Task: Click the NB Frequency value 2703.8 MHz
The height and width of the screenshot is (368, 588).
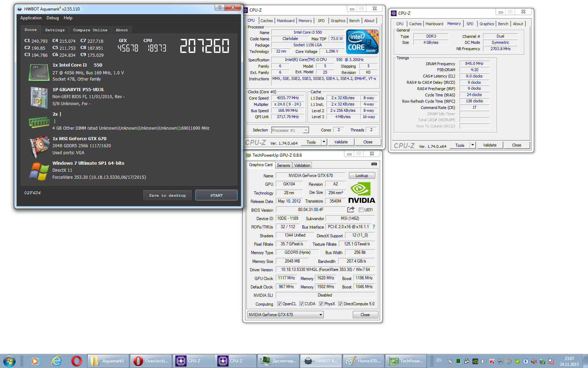Action: click(x=500, y=49)
